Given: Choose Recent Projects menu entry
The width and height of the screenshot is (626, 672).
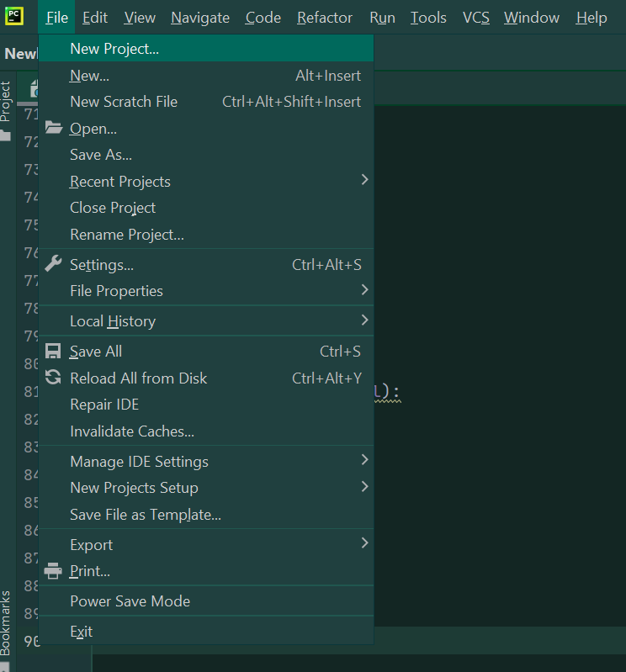Looking at the screenshot, I should pos(206,182).
